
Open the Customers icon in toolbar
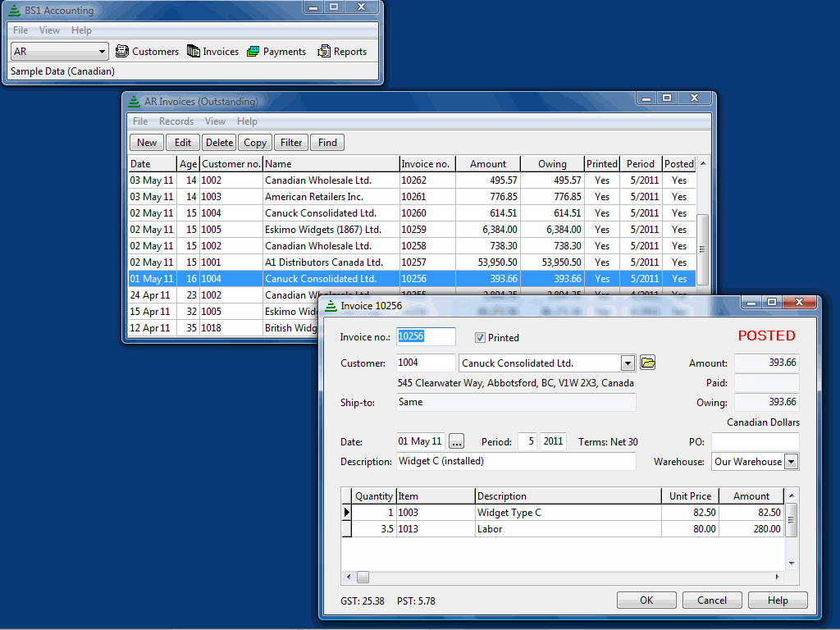click(122, 52)
